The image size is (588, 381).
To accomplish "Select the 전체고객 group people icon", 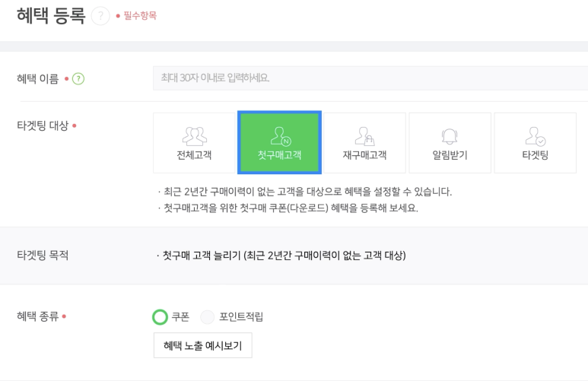I will [x=194, y=136].
